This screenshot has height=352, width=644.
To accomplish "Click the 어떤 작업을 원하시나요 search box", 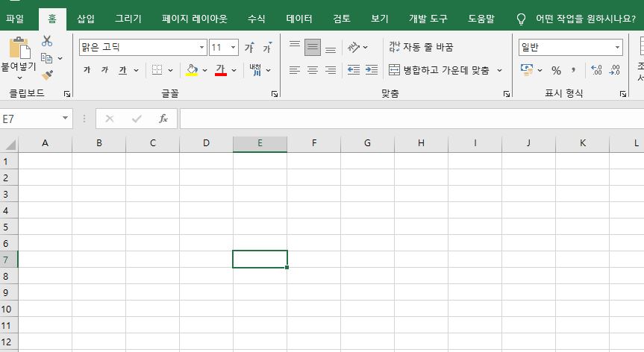I will [585, 19].
